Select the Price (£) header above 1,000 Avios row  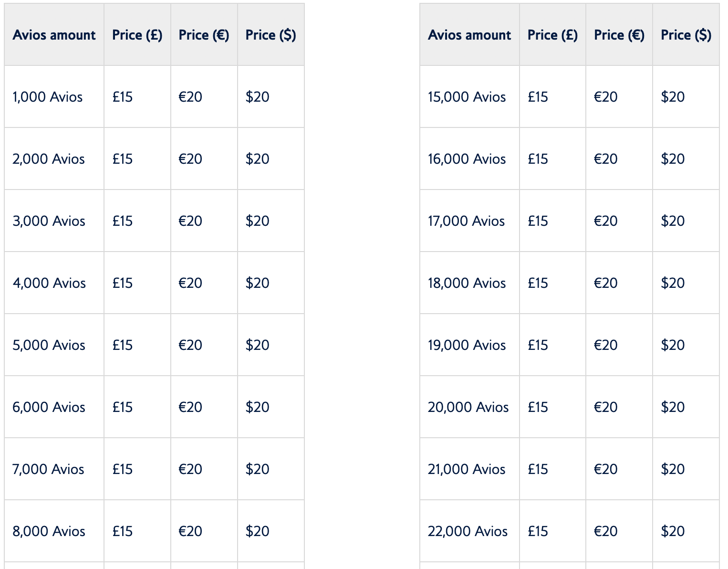point(137,35)
